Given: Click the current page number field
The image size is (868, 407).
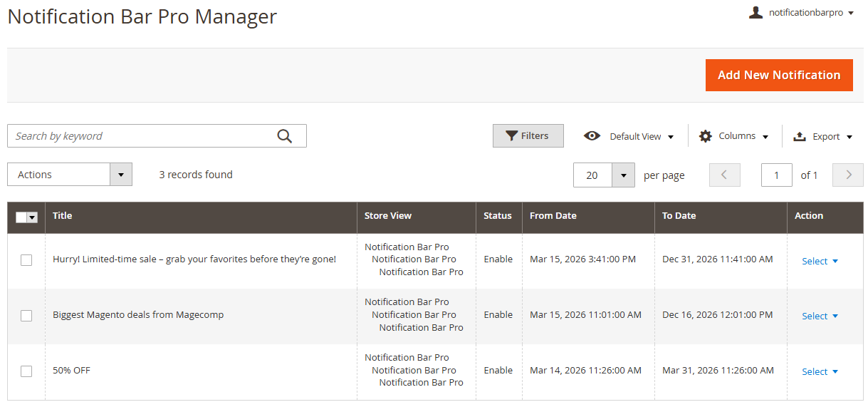Looking at the screenshot, I should [776, 175].
